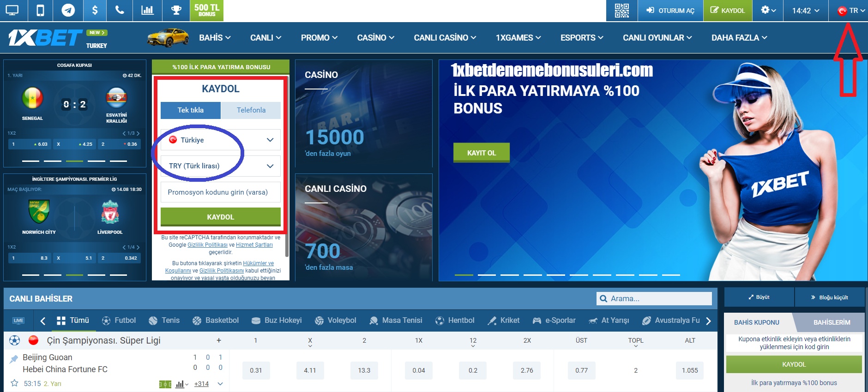The image size is (868, 392).
Task: Open the DAHA FAZLA menu
Action: click(739, 38)
